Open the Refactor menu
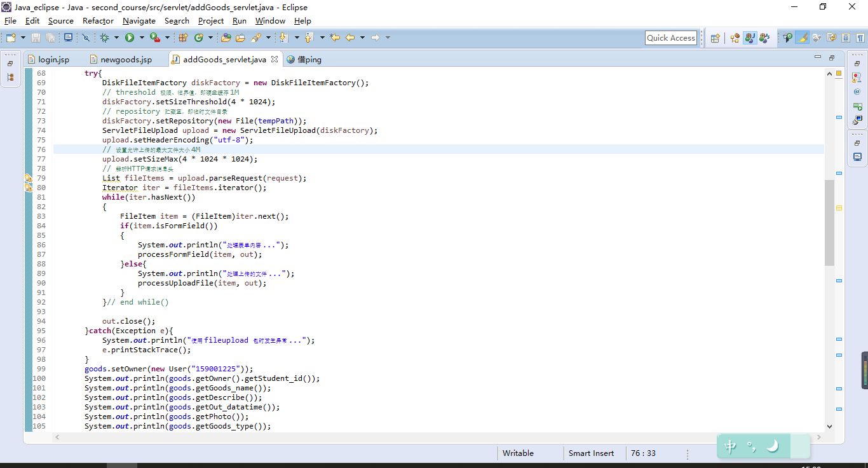 pos(98,20)
